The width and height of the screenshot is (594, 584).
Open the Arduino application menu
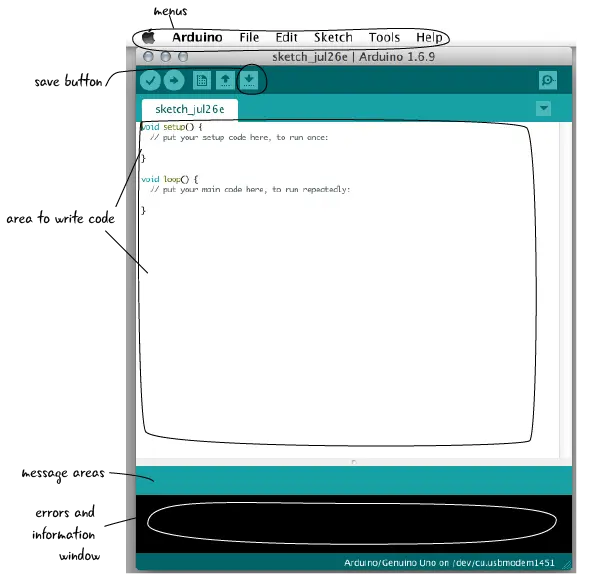click(x=197, y=37)
